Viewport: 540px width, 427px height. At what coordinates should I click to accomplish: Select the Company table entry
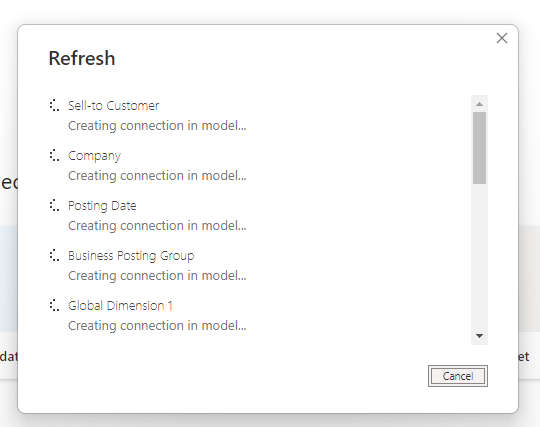point(94,156)
